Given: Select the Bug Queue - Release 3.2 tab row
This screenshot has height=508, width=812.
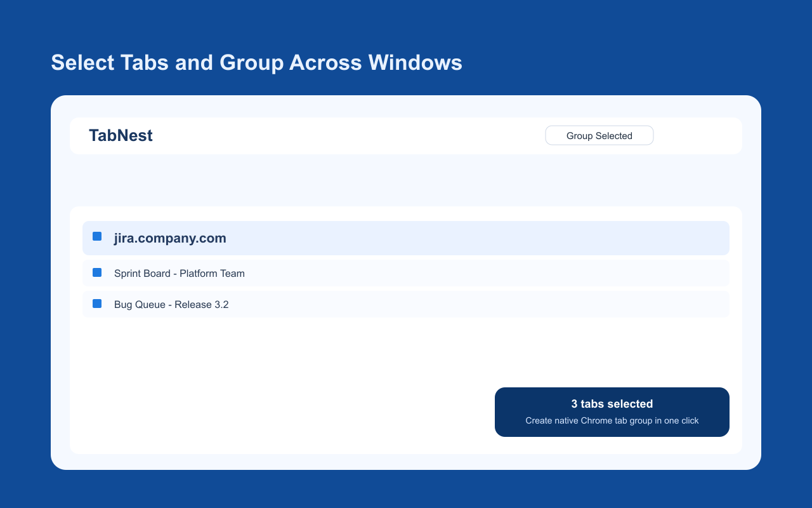Looking at the screenshot, I should [x=406, y=304].
